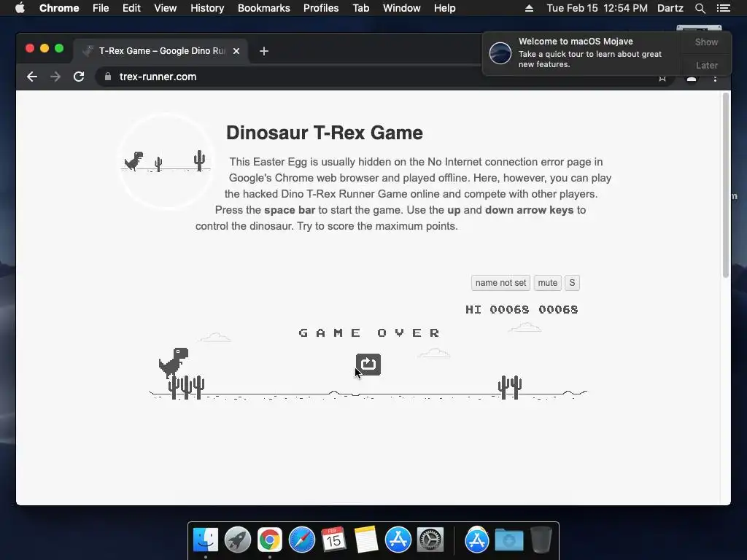This screenshot has width=747, height=560.
Task: Click the page vertical scrollbar
Action: (726, 186)
